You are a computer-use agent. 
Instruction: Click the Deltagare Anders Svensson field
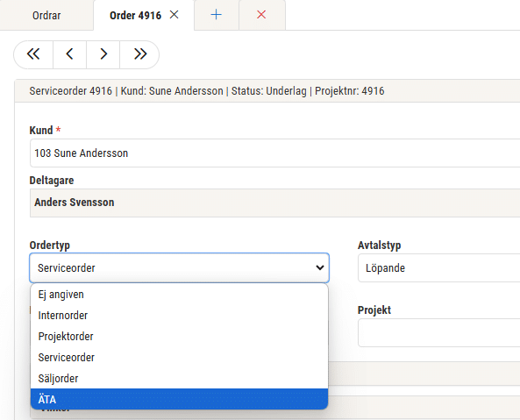click(x=275, y=203)
